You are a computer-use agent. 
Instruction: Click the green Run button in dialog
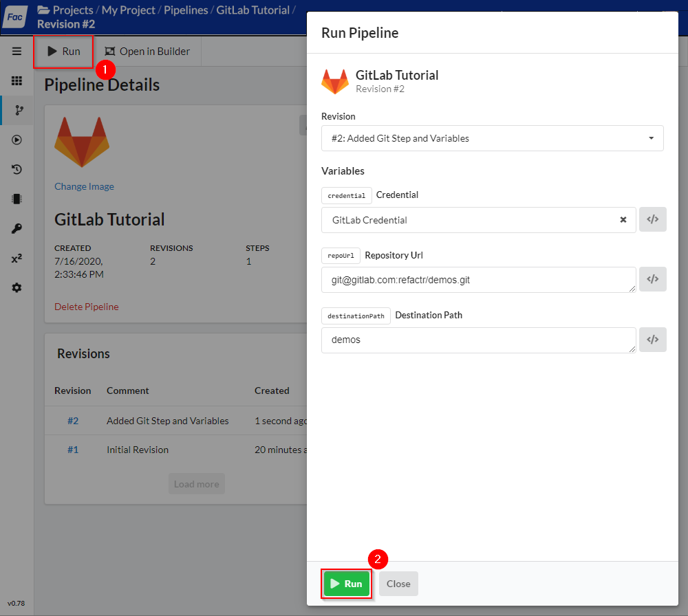coord(347,584)
